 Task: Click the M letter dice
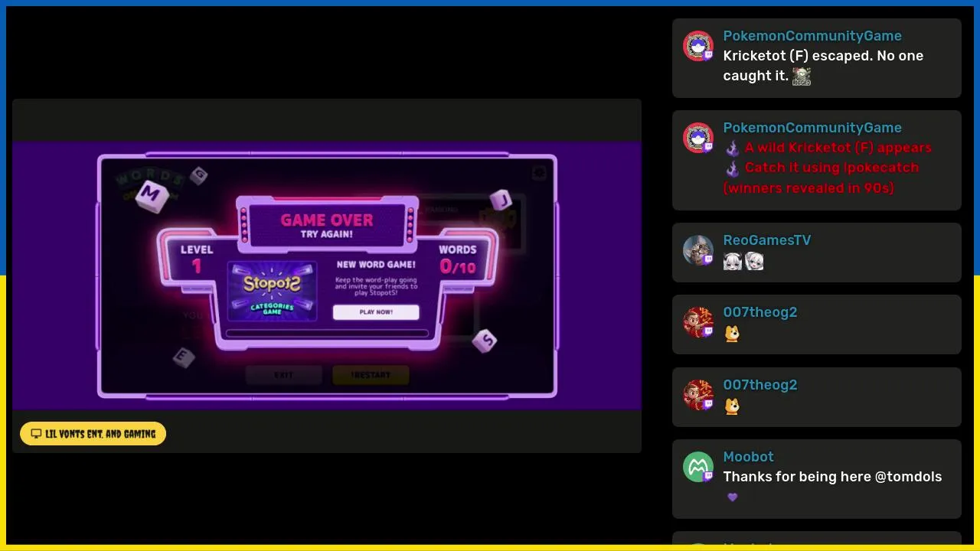click(151, 195)
